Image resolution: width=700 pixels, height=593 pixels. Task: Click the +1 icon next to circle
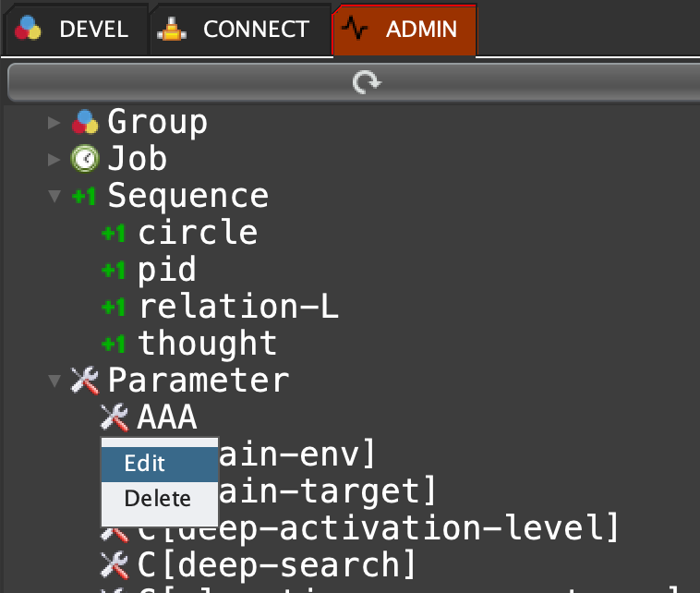click(x=115, y=233)
